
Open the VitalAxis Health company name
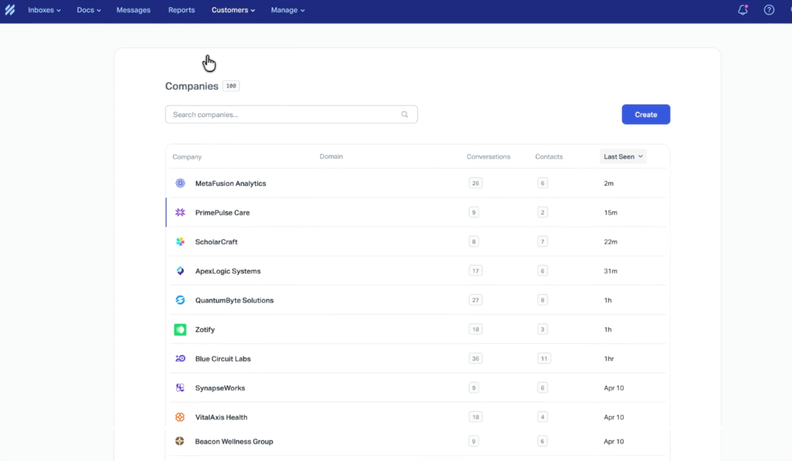point(221,418)
